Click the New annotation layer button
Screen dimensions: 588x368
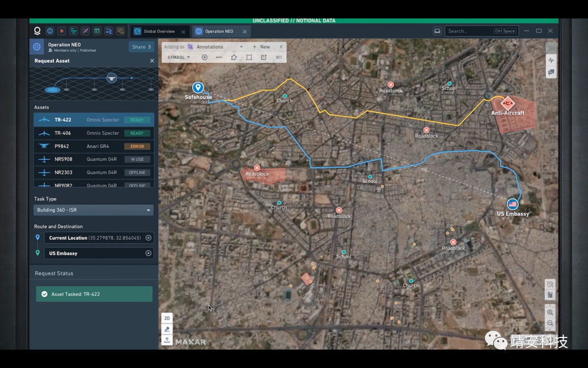[261, 47]
